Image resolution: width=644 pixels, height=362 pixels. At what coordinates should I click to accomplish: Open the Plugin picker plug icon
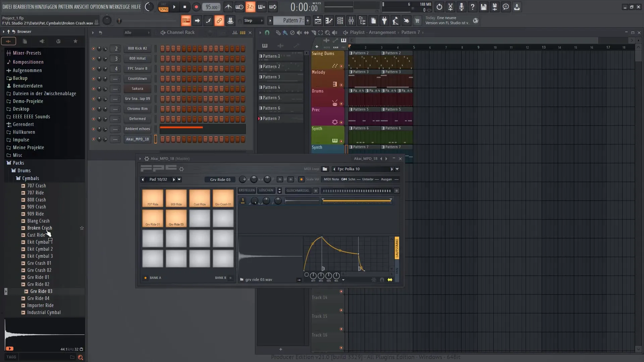(x=384, y=21)
